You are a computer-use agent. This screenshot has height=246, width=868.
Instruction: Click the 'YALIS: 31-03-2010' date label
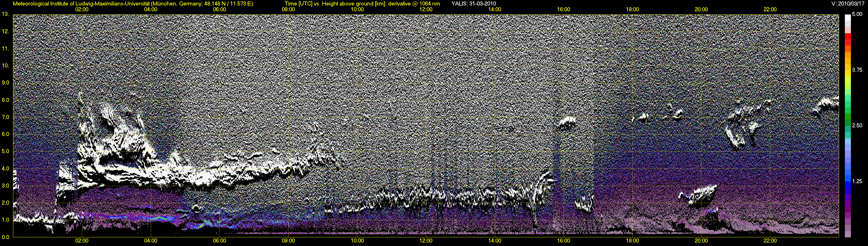click(473, 4)
